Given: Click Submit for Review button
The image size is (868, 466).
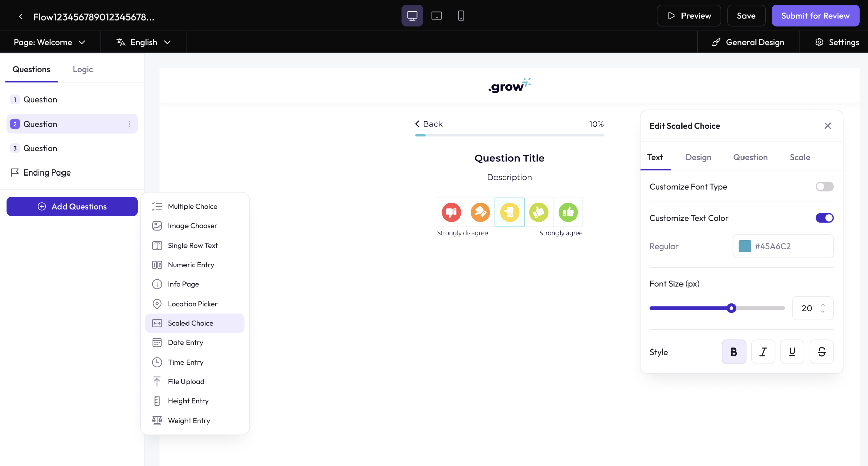Looking at the screenshot, I should click(815, 16).
